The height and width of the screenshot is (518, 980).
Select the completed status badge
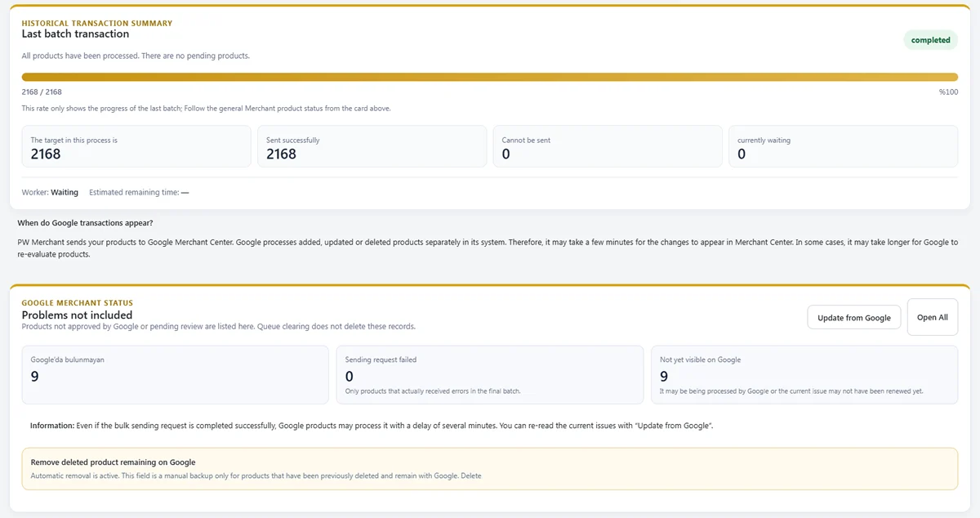931,40
